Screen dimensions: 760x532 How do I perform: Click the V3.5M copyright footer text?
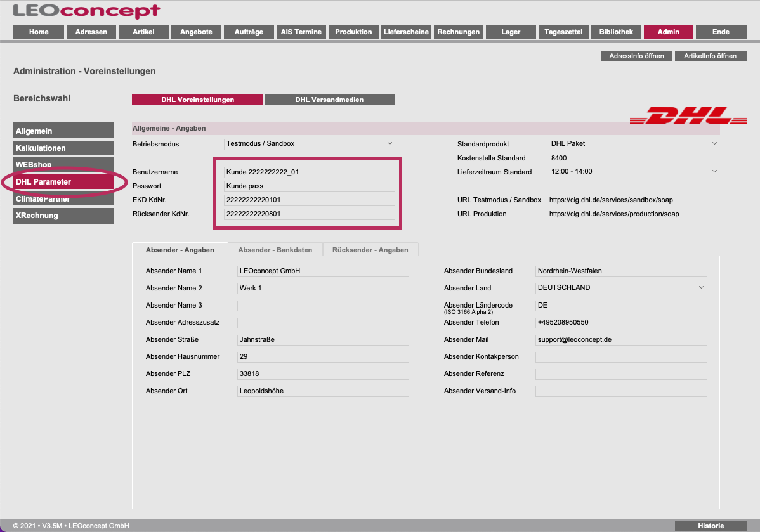click(x=71, y=526)
